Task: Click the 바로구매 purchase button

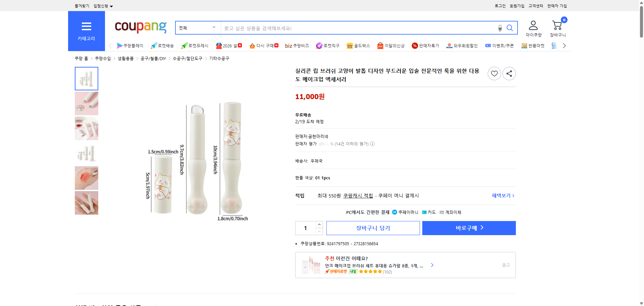Action: 469,228
